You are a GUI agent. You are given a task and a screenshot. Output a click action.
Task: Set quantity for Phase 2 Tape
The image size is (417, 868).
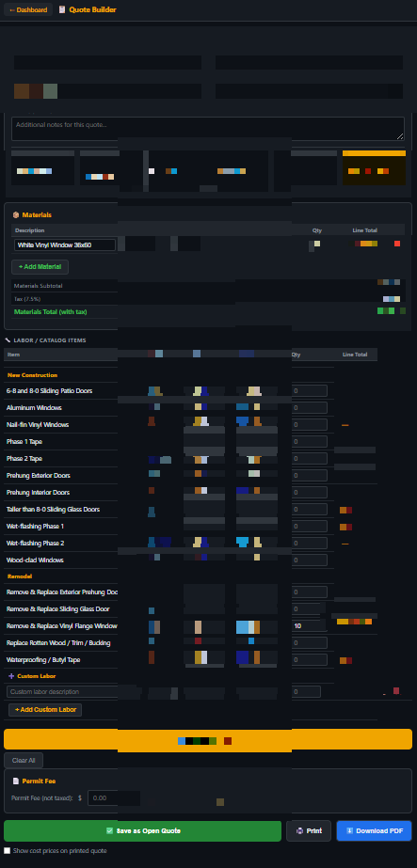(x=309, y=459)
